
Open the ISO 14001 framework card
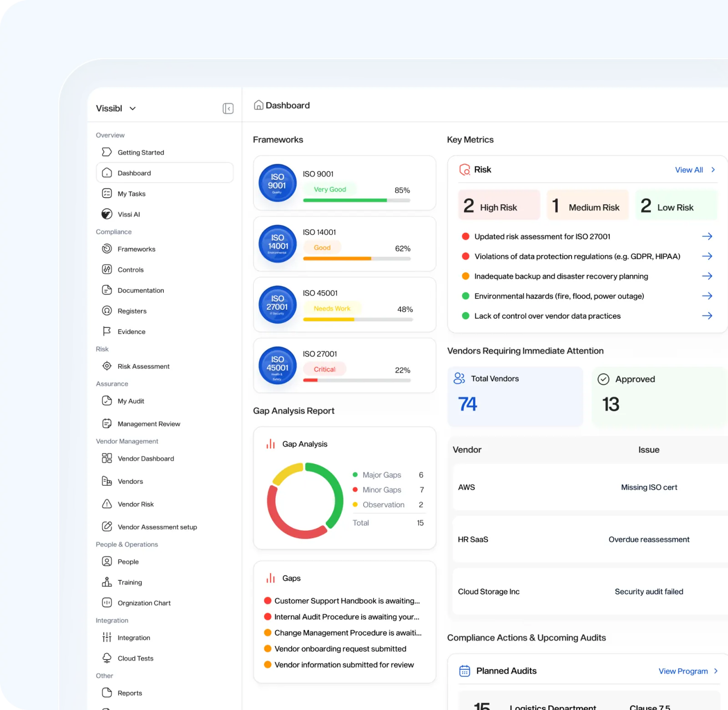[344, 244]
